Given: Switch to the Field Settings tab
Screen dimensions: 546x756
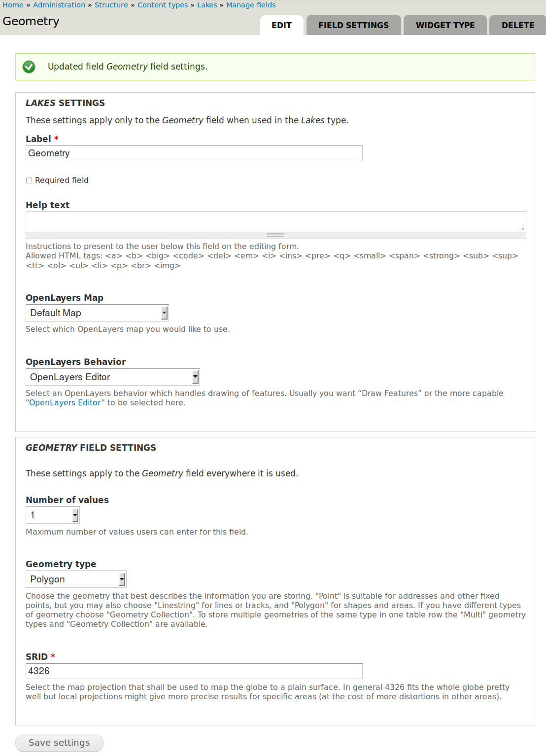Looking at the screenshot, I should tap(353, 25).
